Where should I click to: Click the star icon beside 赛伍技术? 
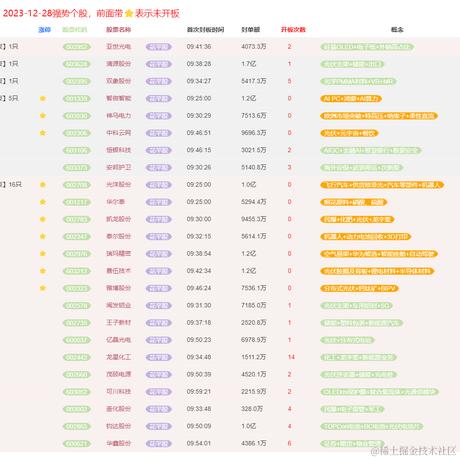coord(43,271)
